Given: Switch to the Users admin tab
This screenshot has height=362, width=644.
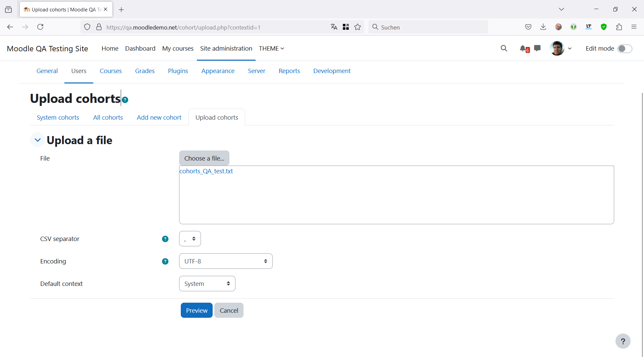Looking at the screenshot, I should (79, 71).
